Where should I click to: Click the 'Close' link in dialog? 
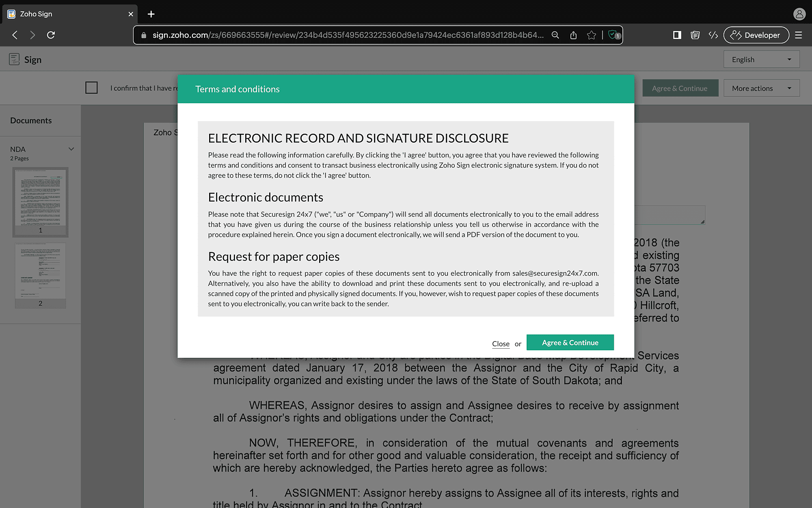pyautogui.click(x=501, y=343)
